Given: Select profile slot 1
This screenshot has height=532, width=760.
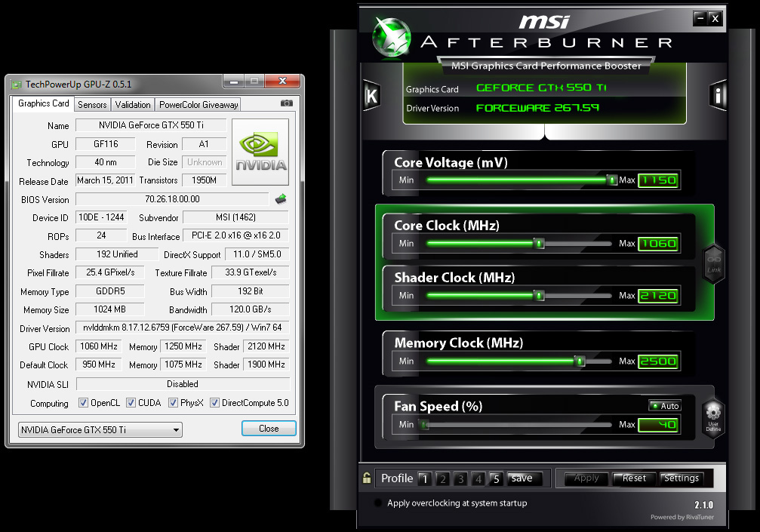Looking at the screenshot, I should (x=425, y=478).
